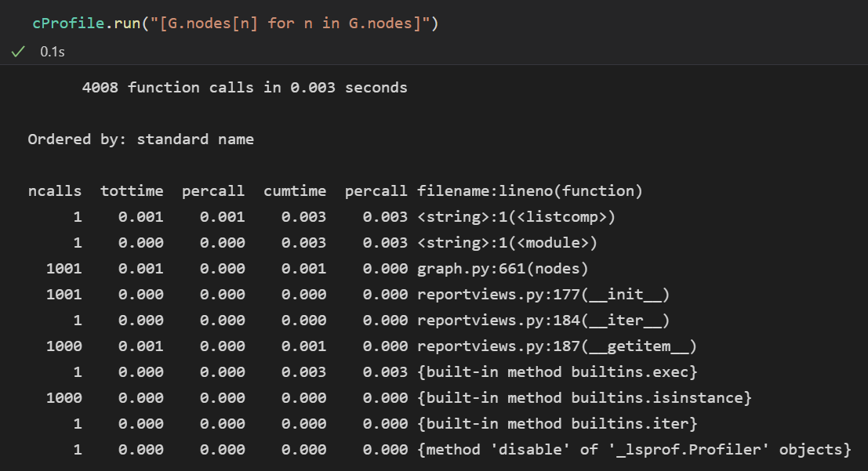
Task: Click the cumtime column header
Action: tap(295, 190)
